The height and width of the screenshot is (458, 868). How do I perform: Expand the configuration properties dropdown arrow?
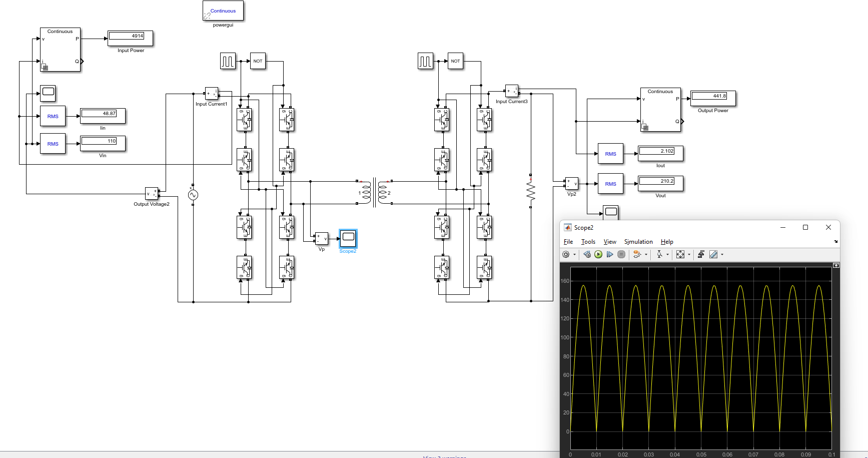[x=575, y=254]
